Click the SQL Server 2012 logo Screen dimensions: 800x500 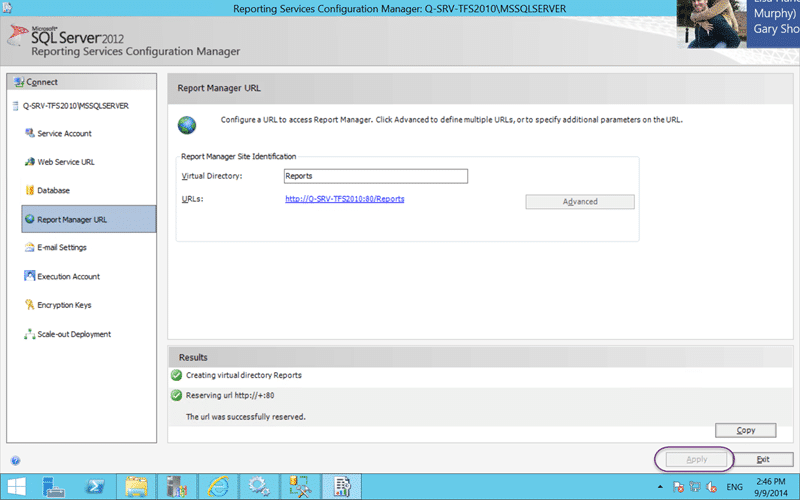click(66, 36)
